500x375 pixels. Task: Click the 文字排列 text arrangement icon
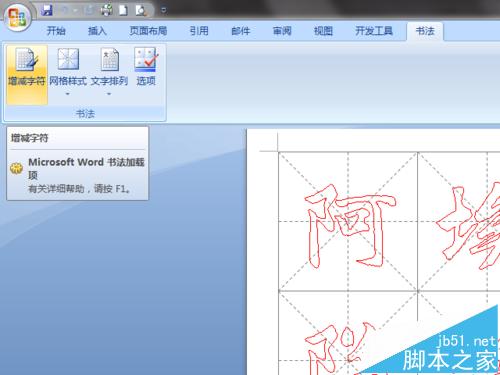coord(110,59)
